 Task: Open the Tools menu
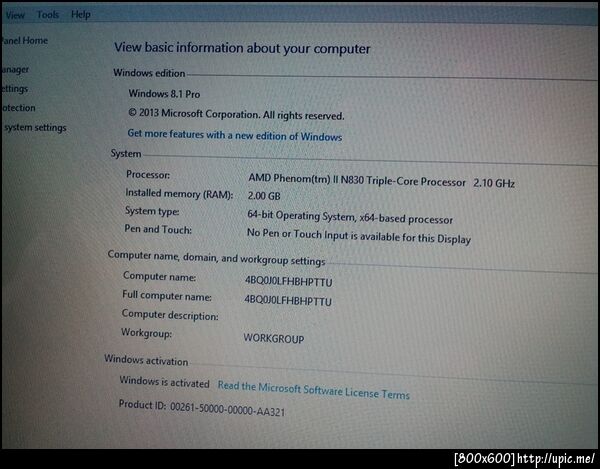coord(48,15)
